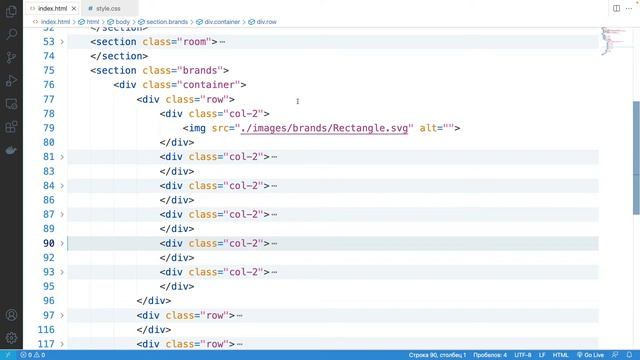Viewport: 640px width, 360px height.
Task: Open the Accounts menu icon
Action: (11, 315)
